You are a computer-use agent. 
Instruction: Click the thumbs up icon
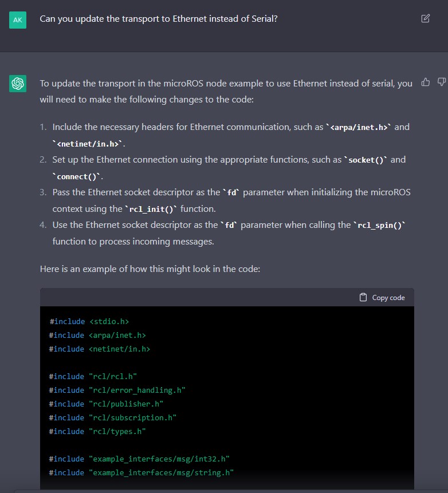coord(425,82)
